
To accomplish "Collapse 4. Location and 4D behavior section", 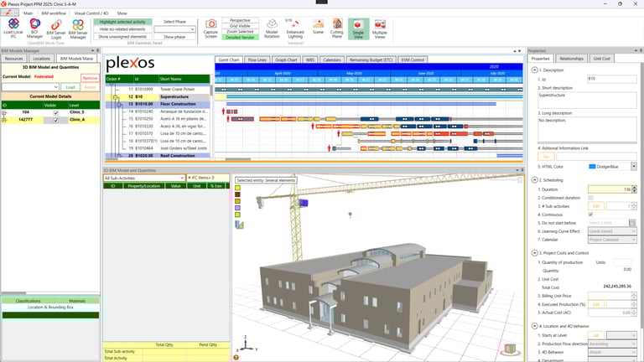I will 535,326.
